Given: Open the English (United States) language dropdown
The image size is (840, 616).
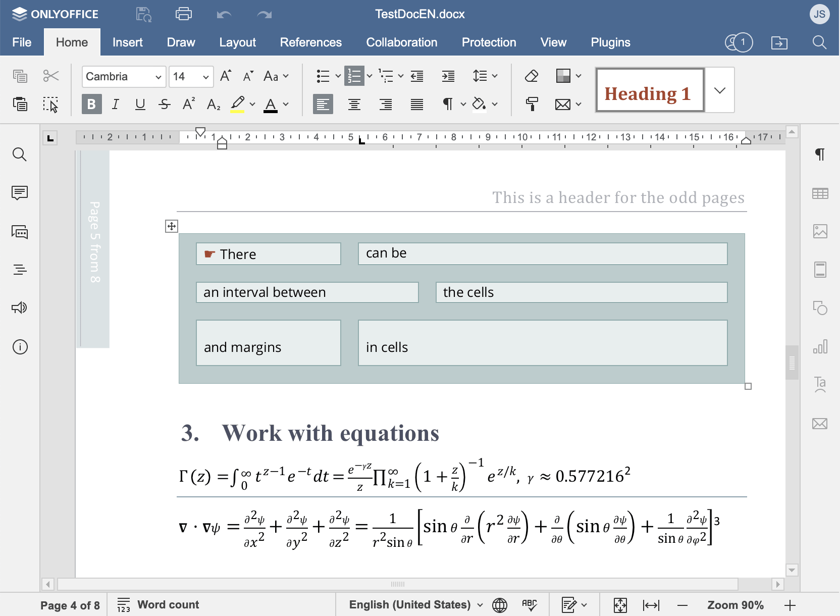Looking at the screenshot, I should pyautogui.click(x=416, y=604).
